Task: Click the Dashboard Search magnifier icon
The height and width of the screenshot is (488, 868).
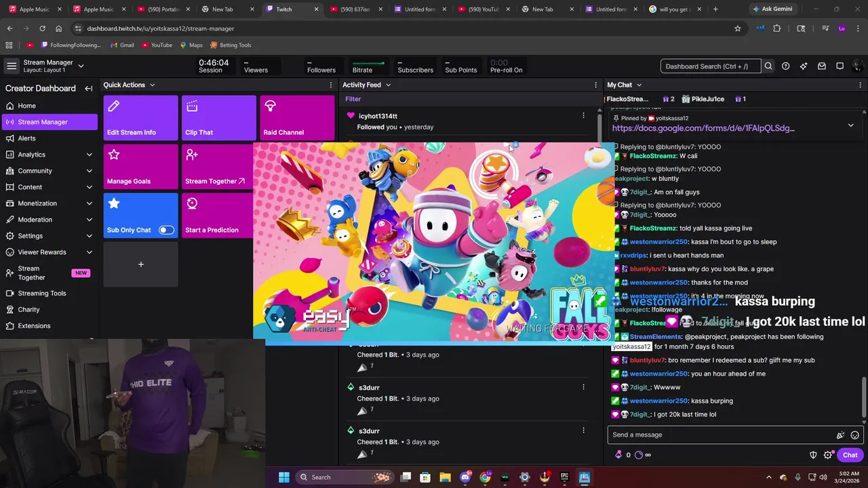Action: point(768,66)
